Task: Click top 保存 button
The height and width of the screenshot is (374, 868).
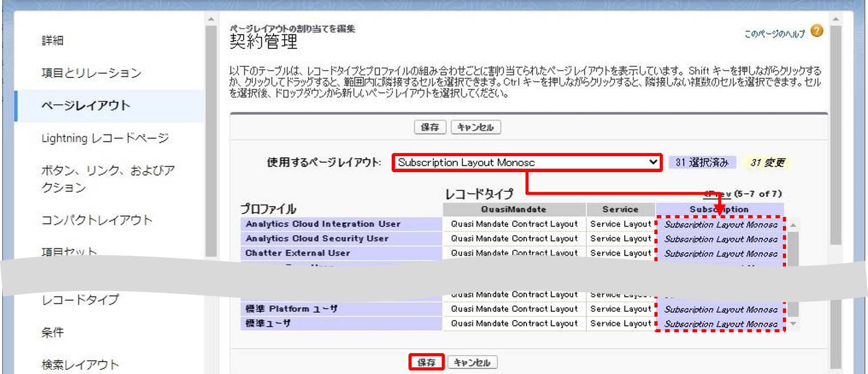Action: click(430, 127)
